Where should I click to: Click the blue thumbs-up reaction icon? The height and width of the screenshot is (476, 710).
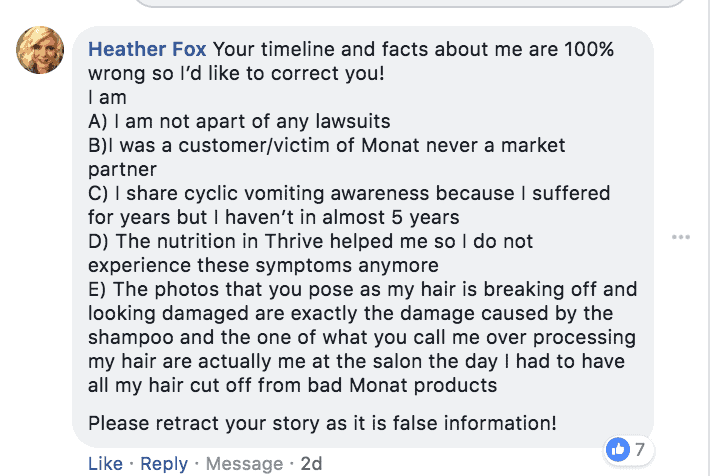point(618,450)
